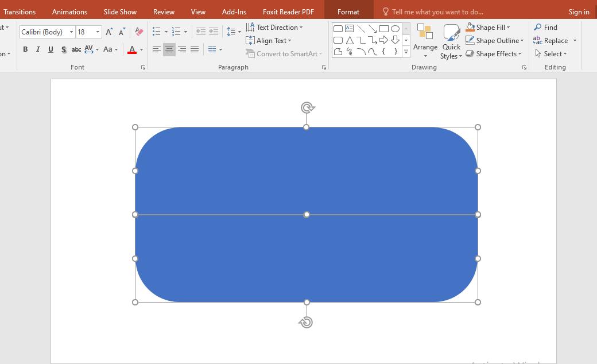597x364 pixels.
Task: Select the Oval shape tool
Action: tap(396, 28)
